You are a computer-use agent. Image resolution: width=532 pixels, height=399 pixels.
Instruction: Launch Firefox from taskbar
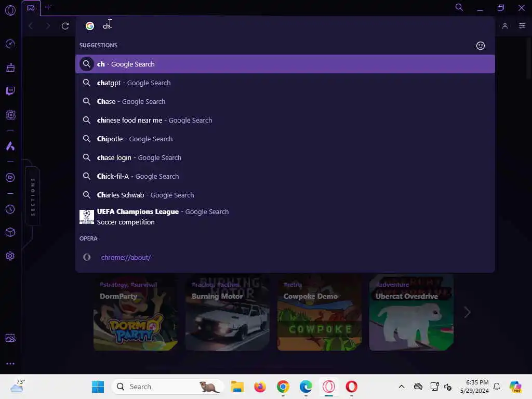pos(260,387)
